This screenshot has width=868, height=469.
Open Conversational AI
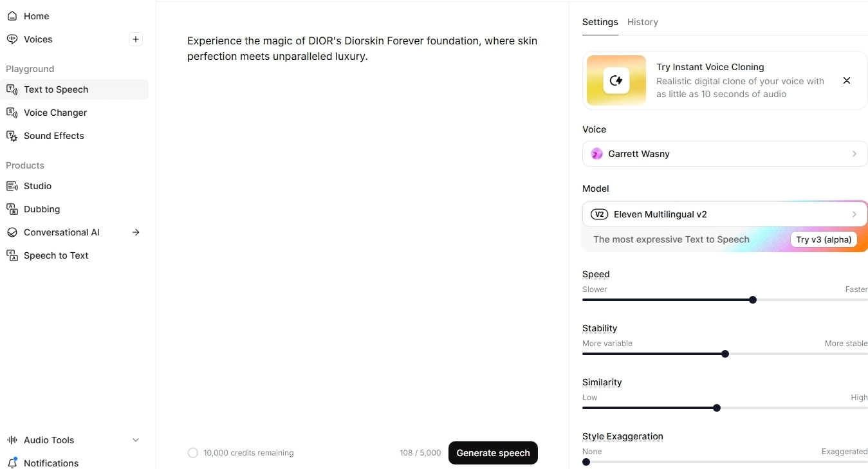(x=61, y=232)
